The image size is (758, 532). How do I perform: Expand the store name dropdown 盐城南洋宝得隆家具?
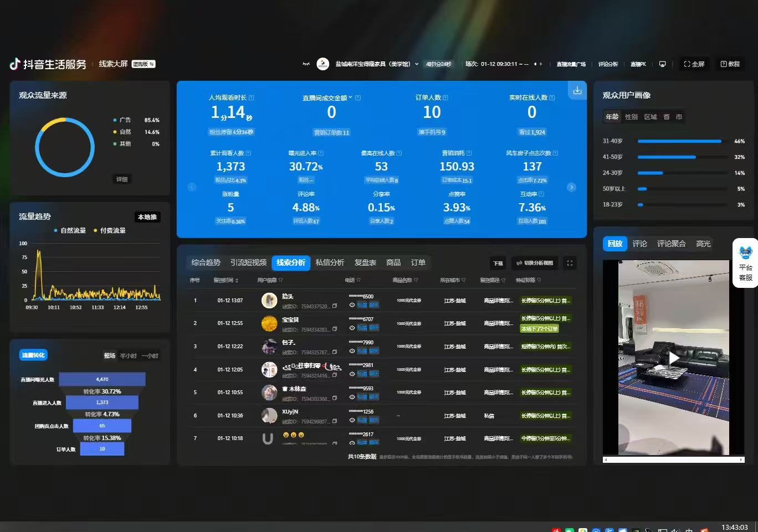(417, 64)
